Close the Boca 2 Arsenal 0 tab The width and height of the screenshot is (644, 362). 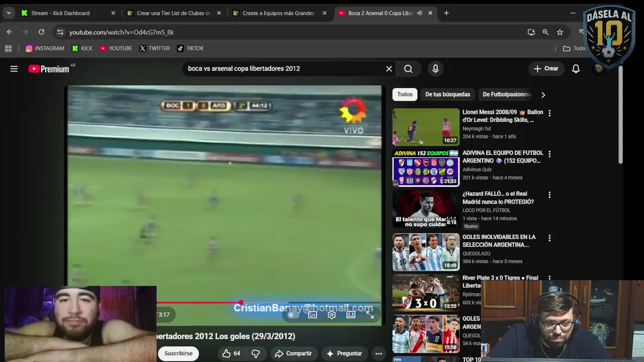430,13
